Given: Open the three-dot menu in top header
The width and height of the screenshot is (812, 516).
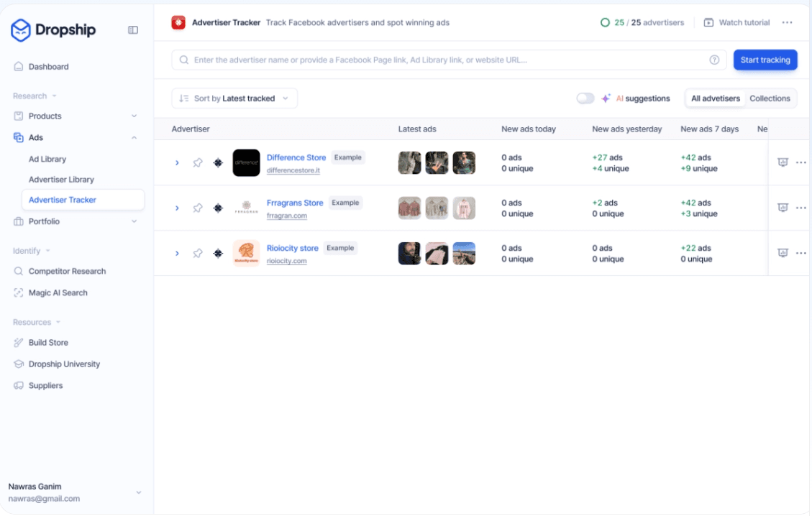Looking at the screenshot, I should coord(788,23).
